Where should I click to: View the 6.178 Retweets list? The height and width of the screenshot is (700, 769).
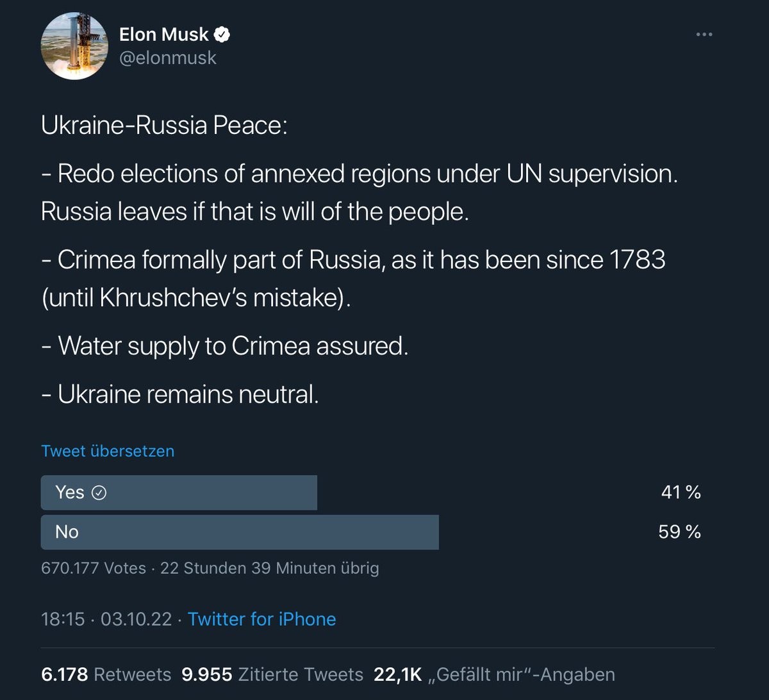(106, 674)
